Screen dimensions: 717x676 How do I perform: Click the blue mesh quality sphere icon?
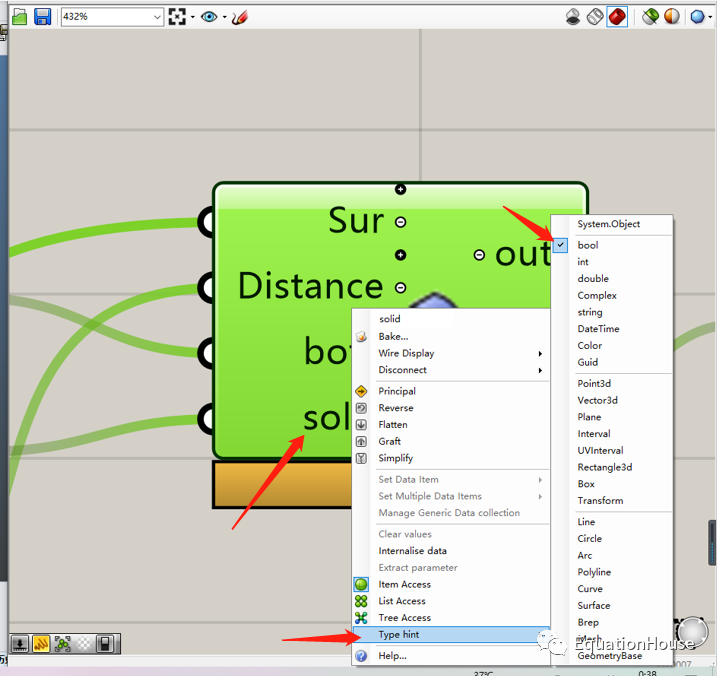click(697, 17)
